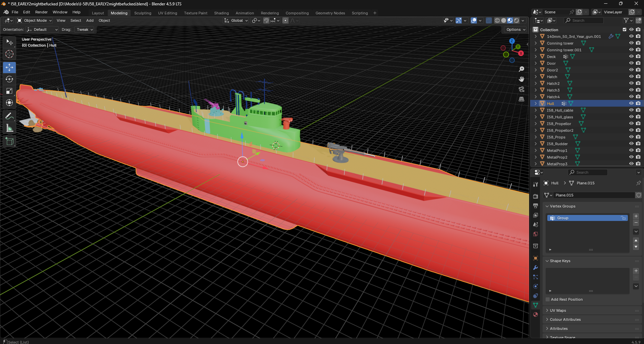
Task: Activate the Move tool
Action: [9, 67]
